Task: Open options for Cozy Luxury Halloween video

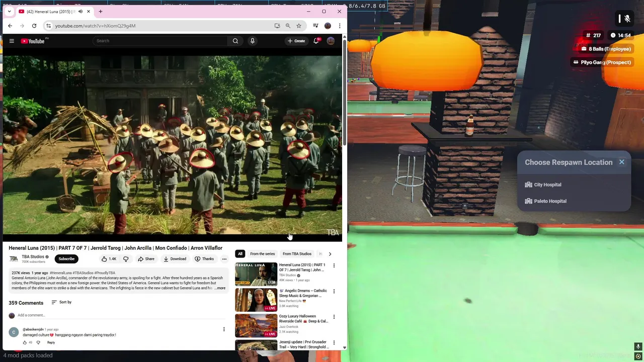Action: click(x=334, y=317)
